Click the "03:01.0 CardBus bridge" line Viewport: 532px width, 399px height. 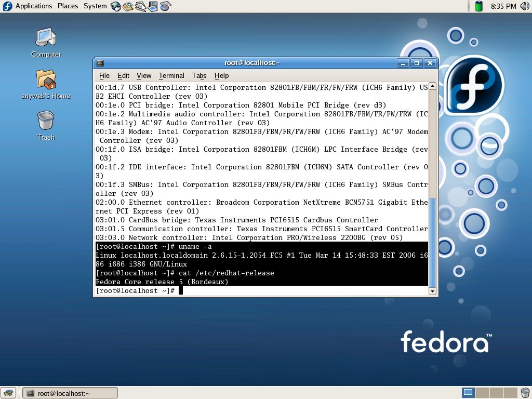coord(236,220)
